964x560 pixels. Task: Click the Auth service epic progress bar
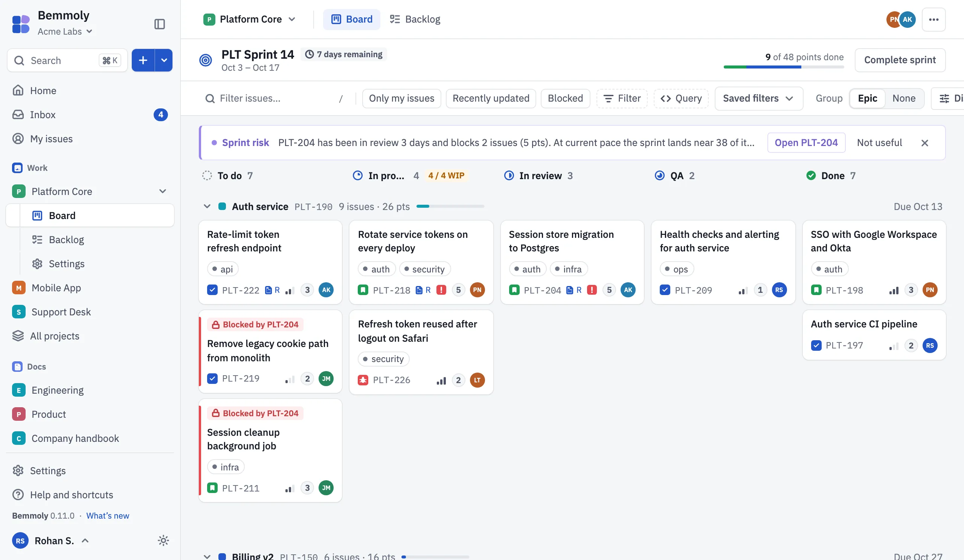click(450, 206)
